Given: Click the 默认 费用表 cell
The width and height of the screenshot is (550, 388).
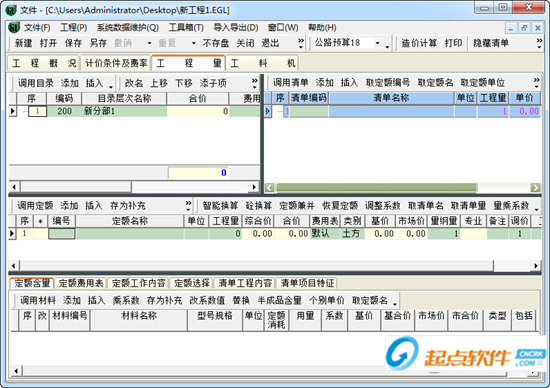Looking at the screenshot, I should click(x=324, y=234).
